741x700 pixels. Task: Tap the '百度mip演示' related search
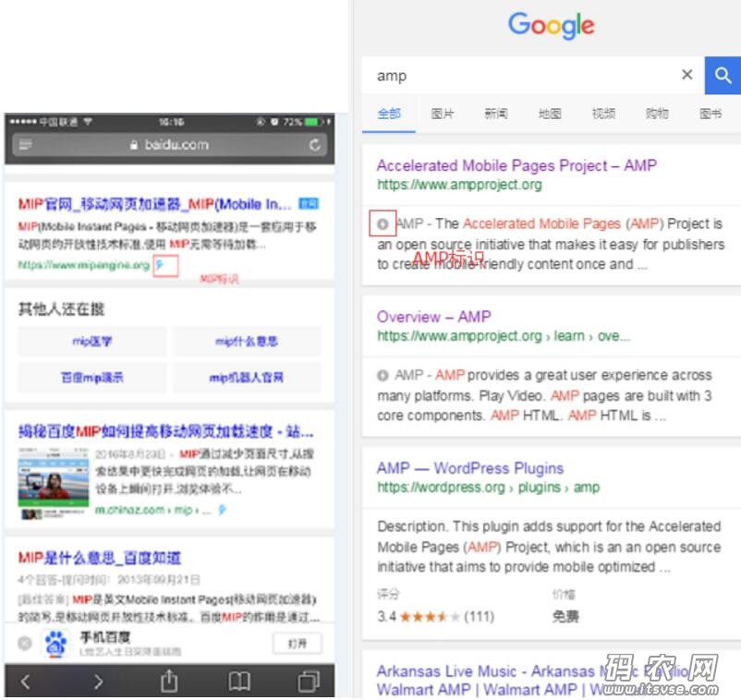(x=92, y=378)
